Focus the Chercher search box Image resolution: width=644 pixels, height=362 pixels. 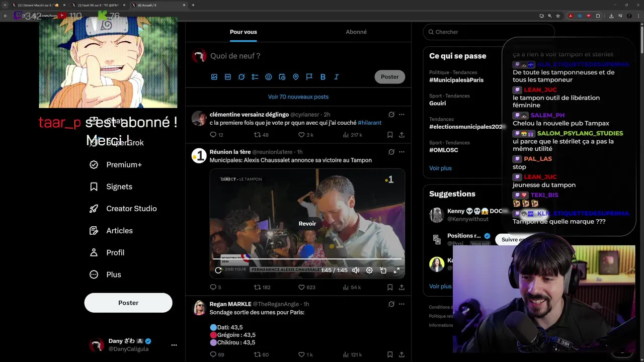click(x=488, y=32)
